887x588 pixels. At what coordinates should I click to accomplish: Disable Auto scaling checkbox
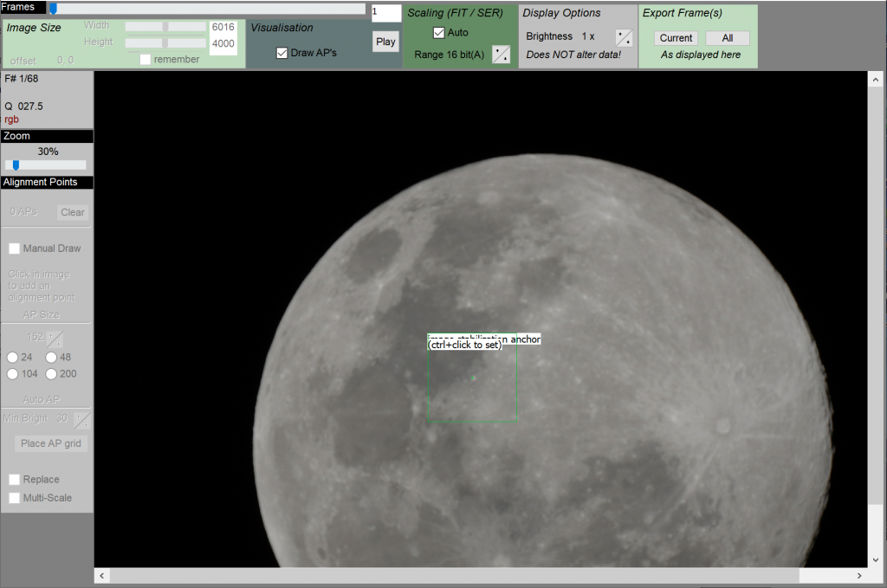(x=438, y=33)
